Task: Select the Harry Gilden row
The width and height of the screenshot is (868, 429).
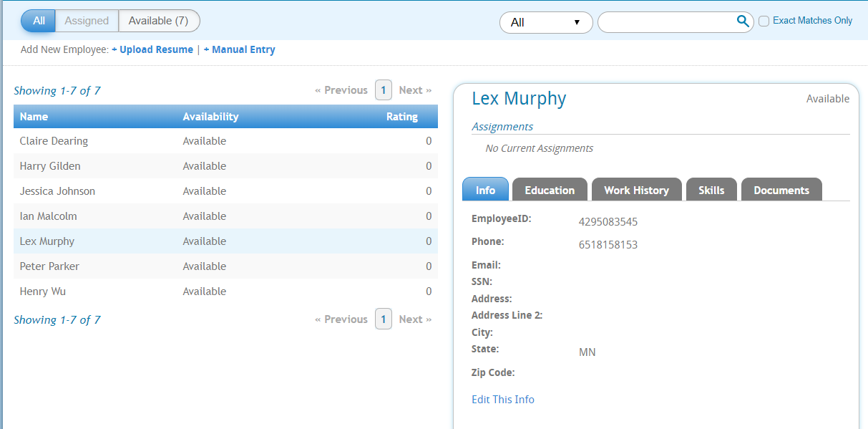Action: pyautogui.click(x=225, y=166)
